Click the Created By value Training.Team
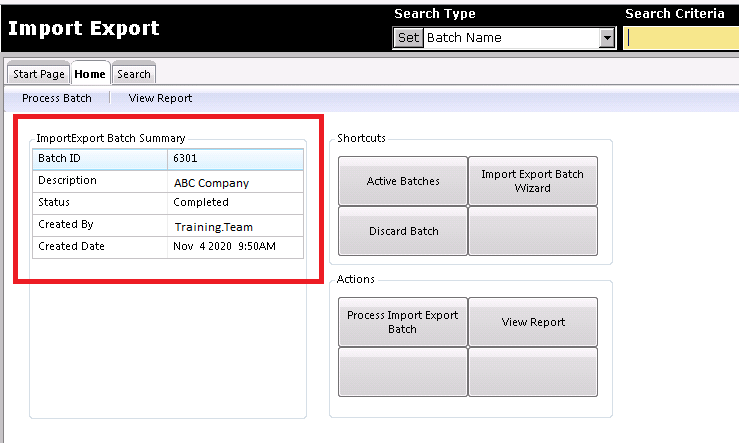Viewport: 739px width, 443px height. point(213,227)
